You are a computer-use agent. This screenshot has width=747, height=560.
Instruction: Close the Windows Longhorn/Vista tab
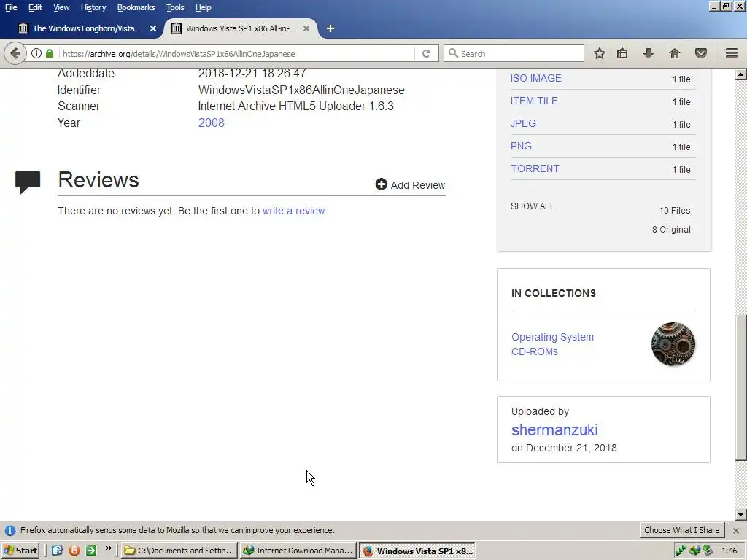[x=153, y=28]
